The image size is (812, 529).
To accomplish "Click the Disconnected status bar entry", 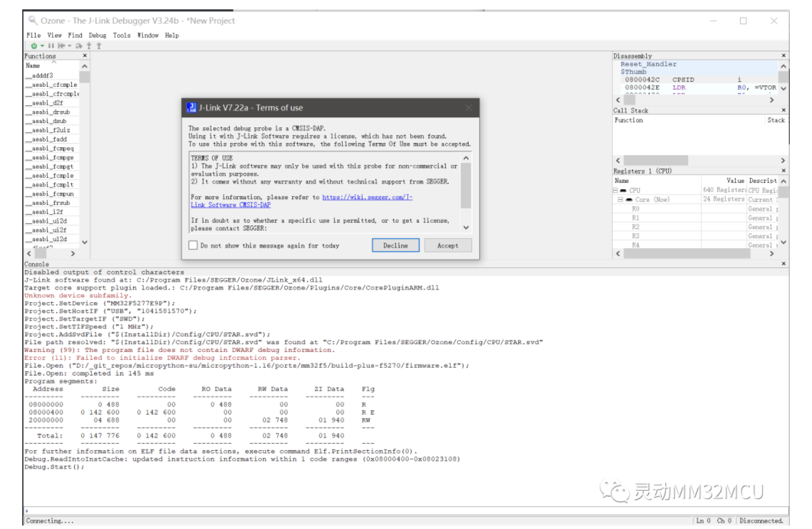I will (761, 521).
